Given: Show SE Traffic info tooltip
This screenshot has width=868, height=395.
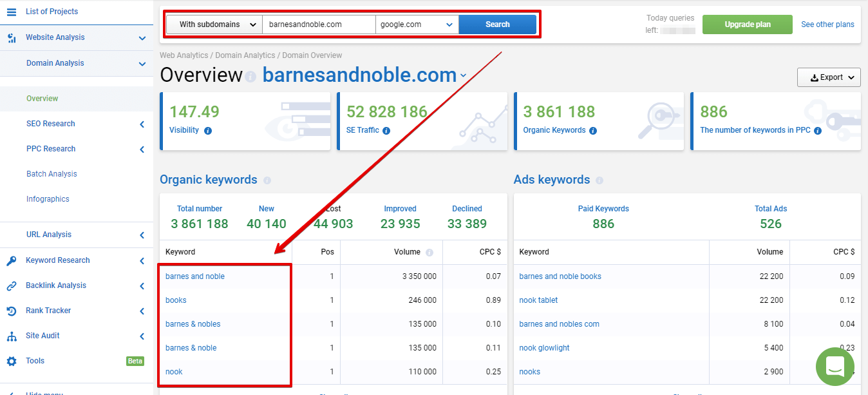Looking at the screenshot, I should (x=386, y=131).
